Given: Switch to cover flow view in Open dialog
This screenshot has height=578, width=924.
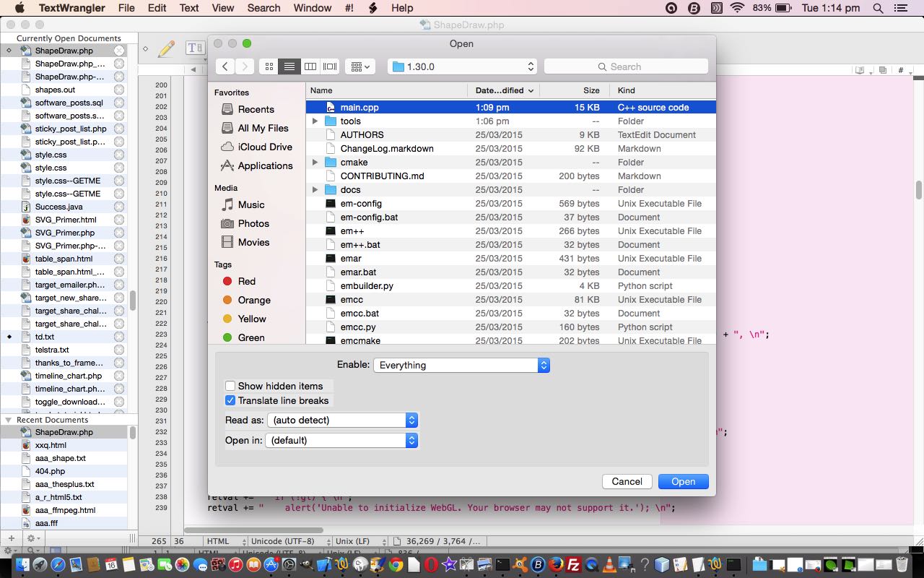Looking at the screenshot, I should click(x=330, y=66).
